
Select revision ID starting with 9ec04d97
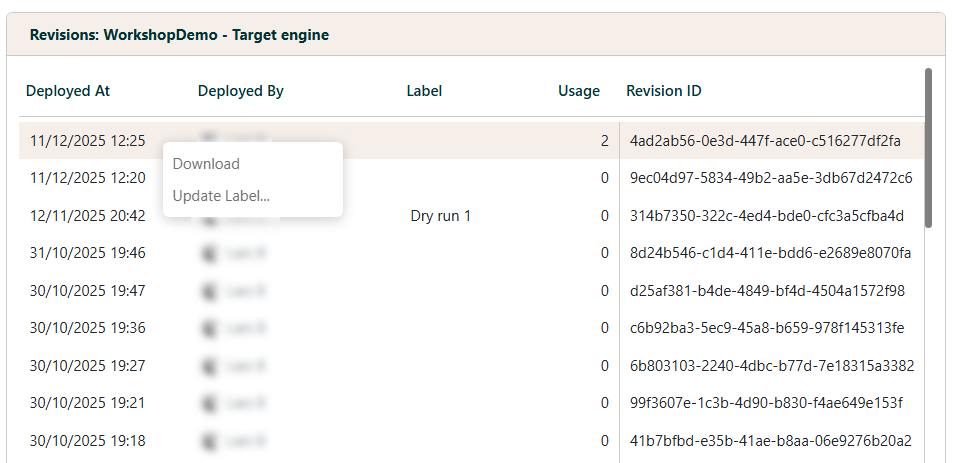click(770, 178)
